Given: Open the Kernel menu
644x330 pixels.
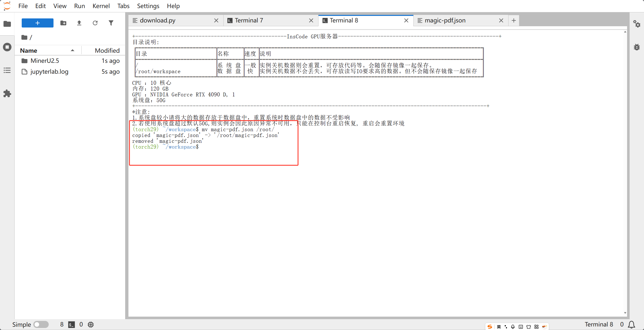Looking at the screenshot, I should click(x=101, y=6).
